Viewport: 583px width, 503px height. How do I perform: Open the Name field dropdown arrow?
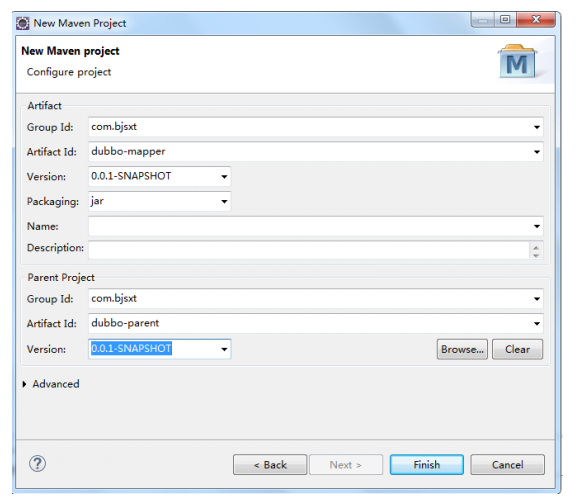point(537,226)
